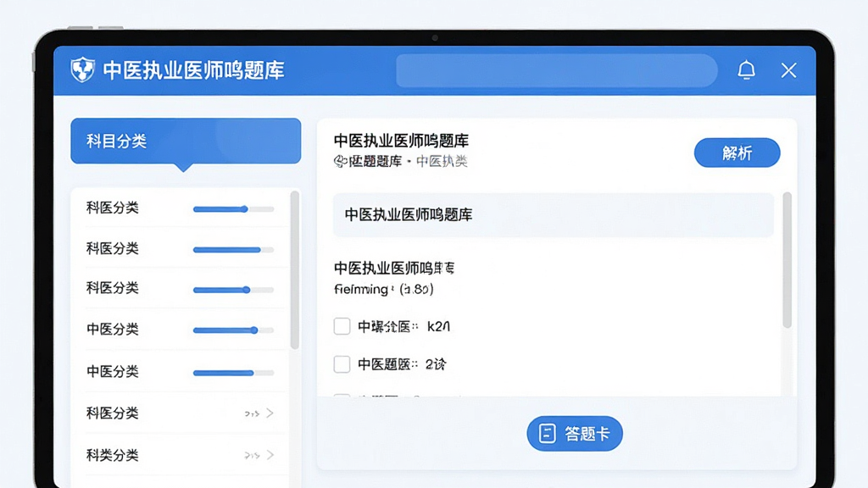The width and height of the screenshot is (868, 488).
Task: Focus the search field in the blue header
Action: (x=557, y=70)
